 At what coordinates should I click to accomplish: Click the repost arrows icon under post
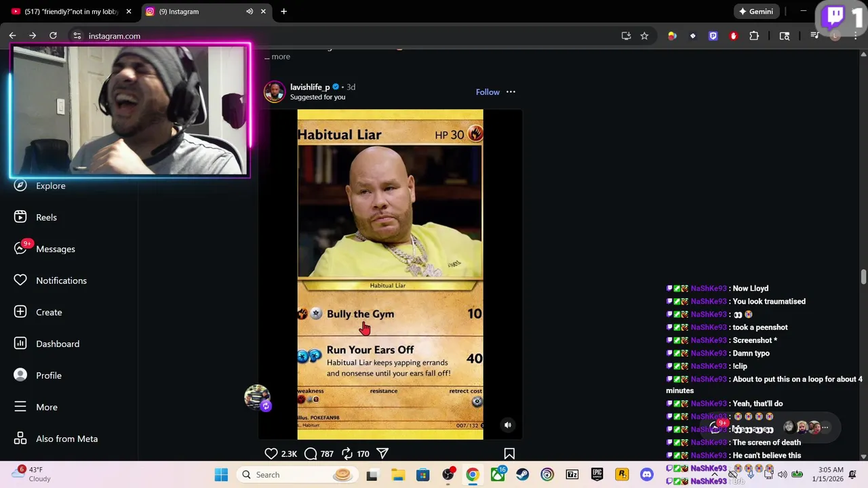[x=347, y=453]
